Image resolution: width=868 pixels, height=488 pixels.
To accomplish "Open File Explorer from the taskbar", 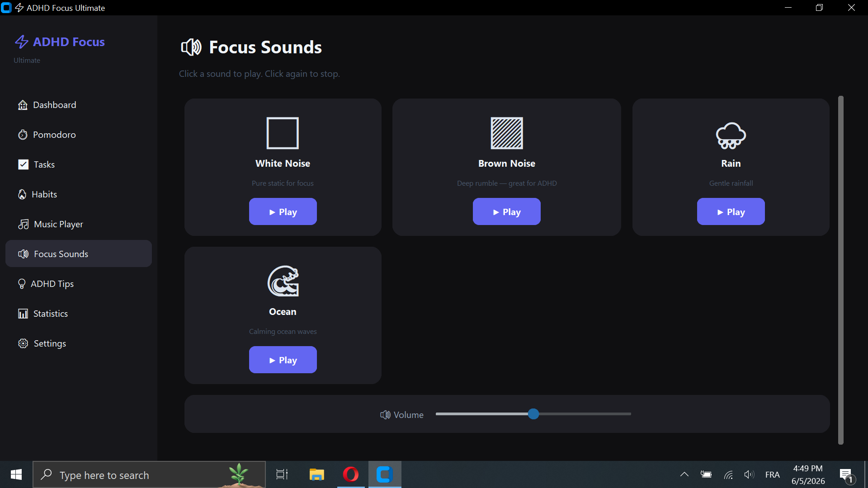I will point(316,474).
